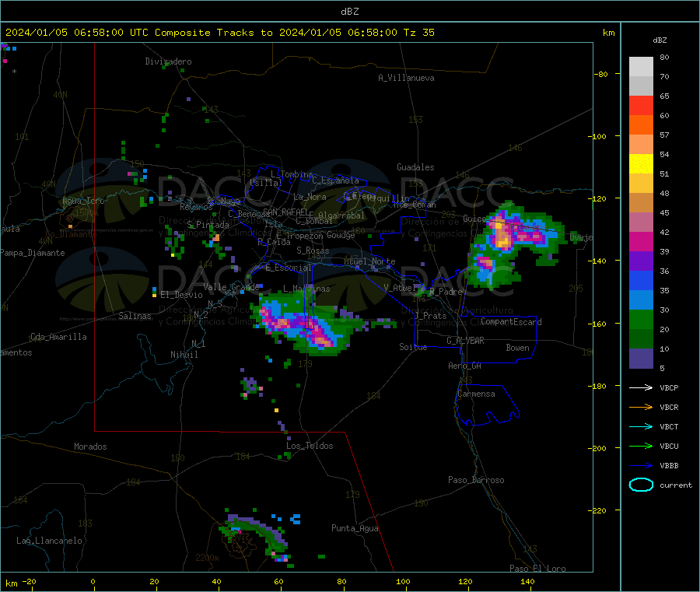Click the dBZ title at top
The width and height of the screenshot is (700, 592).
349,12
